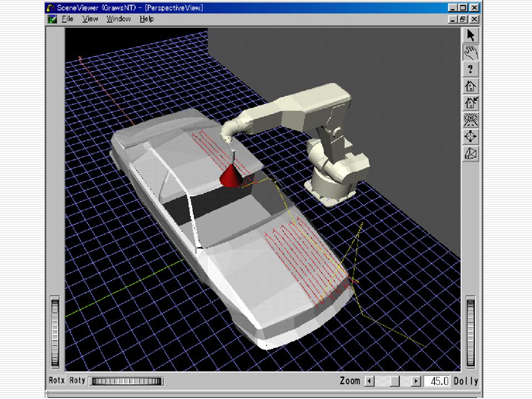532x399 pixels.
Task: Click the Zoom value field showing 45.0
Action: point(437,381)
